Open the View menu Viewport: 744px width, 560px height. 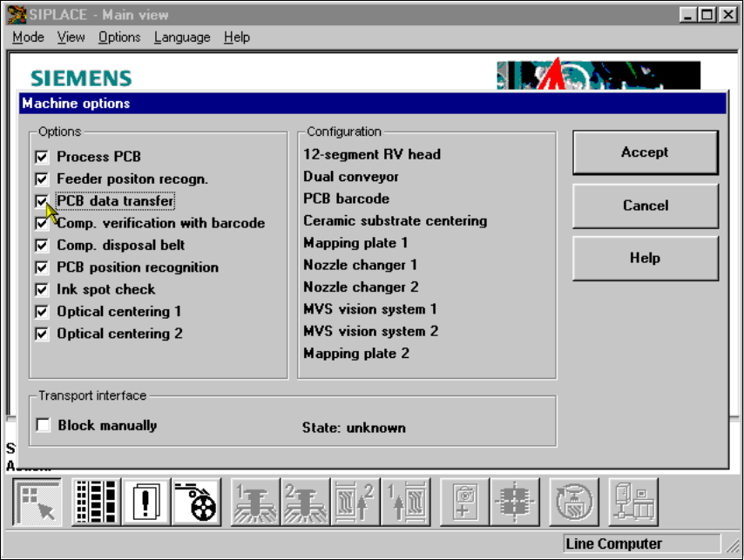point(71,37)
